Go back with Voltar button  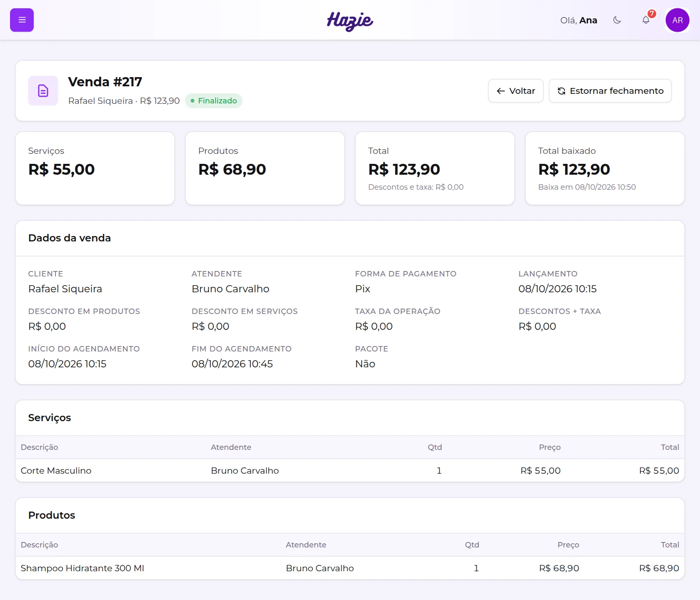[516, 91]
